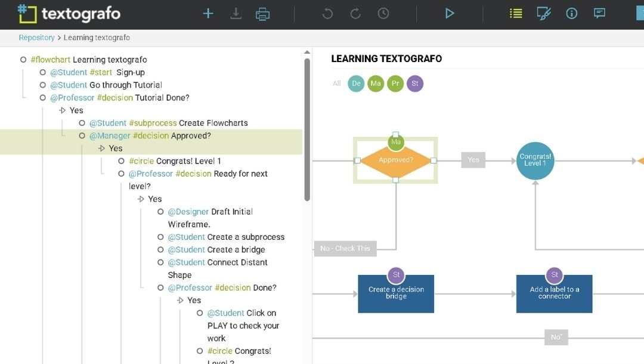Collapse the Yes branch under Done?
Screen dimensions: 644x364
(180, 300)
